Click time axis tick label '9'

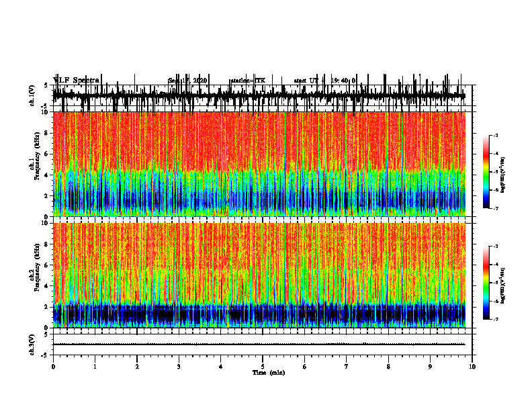click(430, 367)
